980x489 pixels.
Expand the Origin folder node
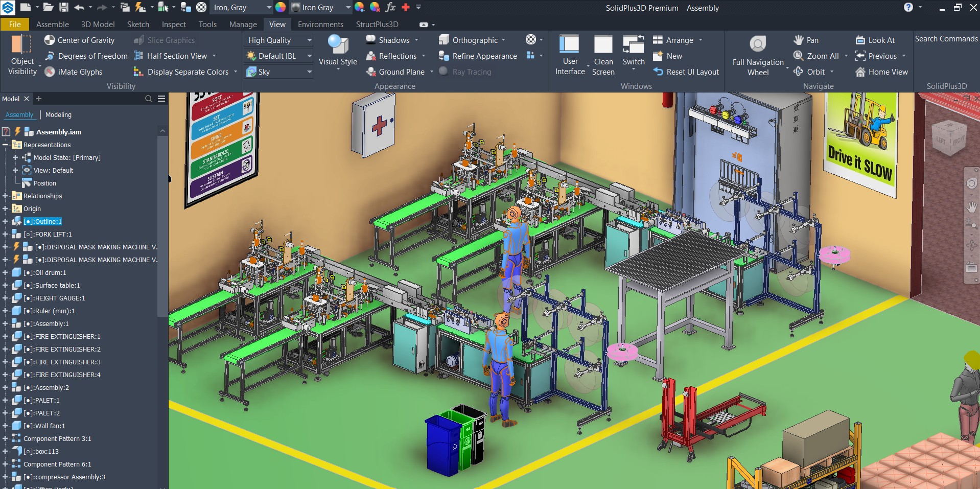point(5,208)
